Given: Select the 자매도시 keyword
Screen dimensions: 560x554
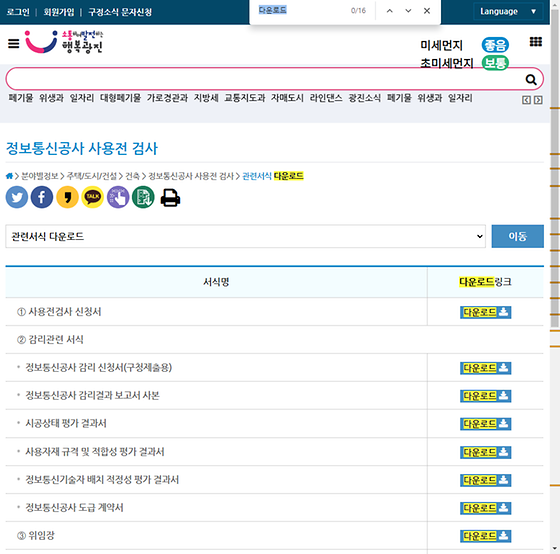Looking at the screenshot, I should tap(287, 98).
